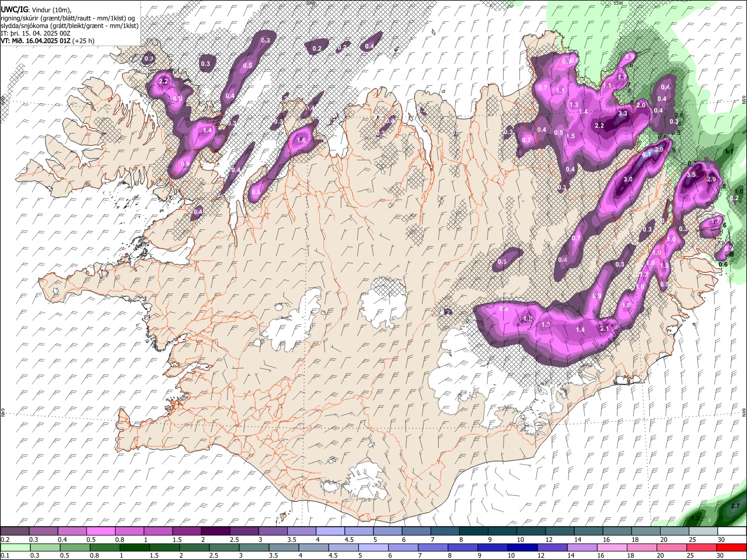Click the '2.0' precipitation value label
The height and width of the screenshot is (560, 747).
coord(641,106)
